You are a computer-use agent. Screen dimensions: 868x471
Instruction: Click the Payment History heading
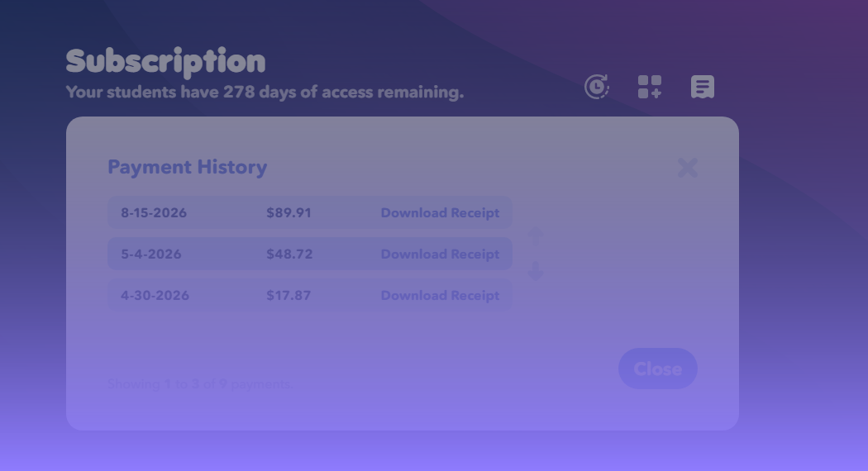point(187,167)
